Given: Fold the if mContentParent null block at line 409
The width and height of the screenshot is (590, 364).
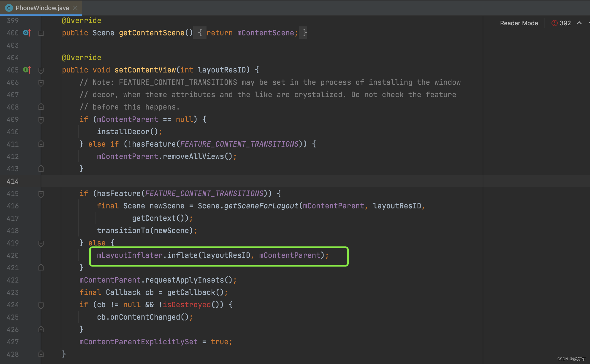Looking at the screenshot, I should click(41, 120).
